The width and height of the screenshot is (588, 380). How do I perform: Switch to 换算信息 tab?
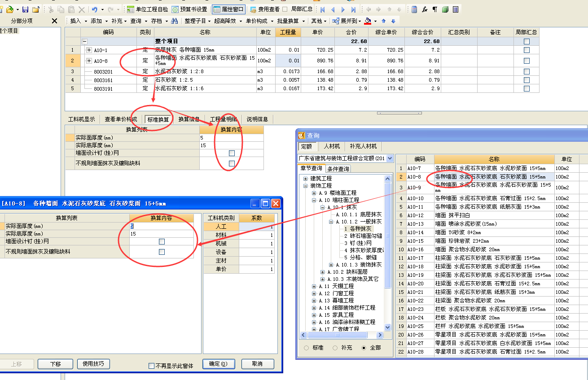pyautogui.click(x=189, y=119)
